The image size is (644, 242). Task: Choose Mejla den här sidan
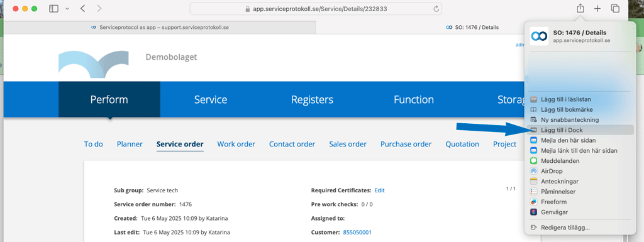[579, 140]
